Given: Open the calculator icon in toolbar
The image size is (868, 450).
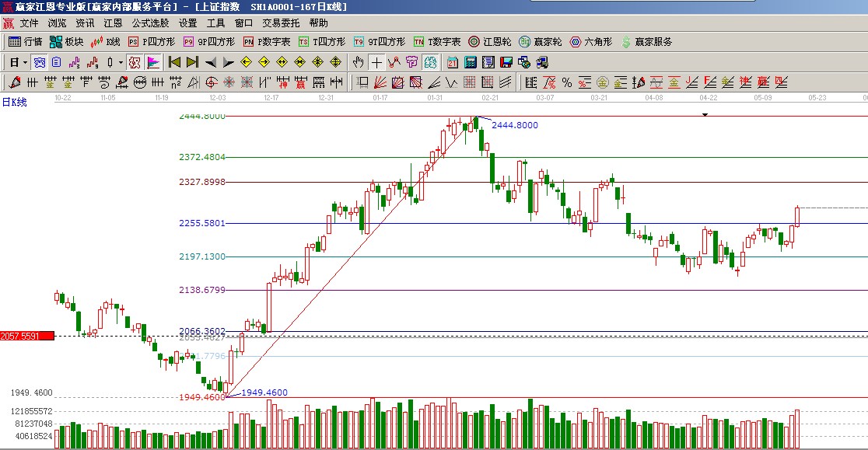Looking at the screenshot, I should point(471,62).
